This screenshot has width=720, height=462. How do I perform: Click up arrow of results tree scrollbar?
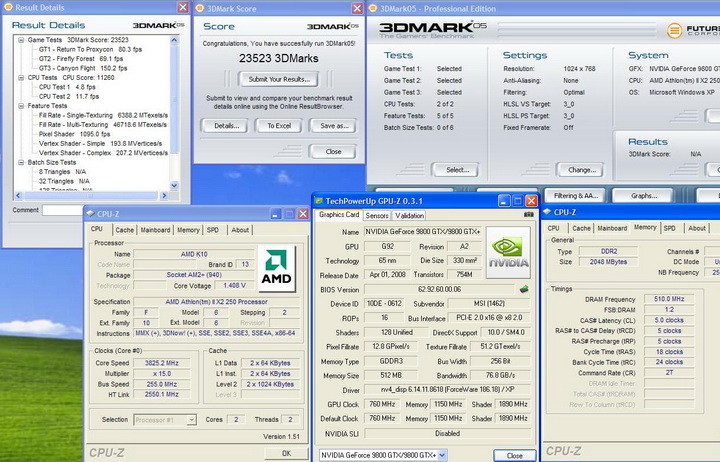174,40
